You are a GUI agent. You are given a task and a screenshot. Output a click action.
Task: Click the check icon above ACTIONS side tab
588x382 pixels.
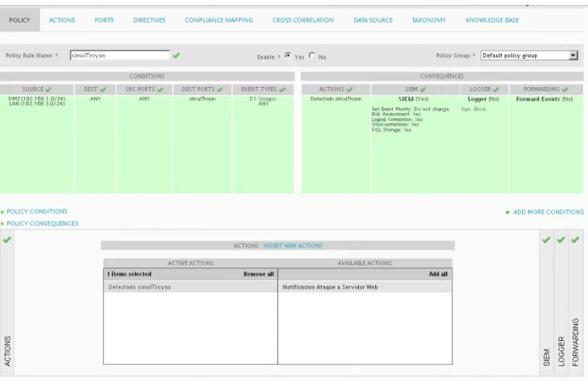(x=6, y=239)
